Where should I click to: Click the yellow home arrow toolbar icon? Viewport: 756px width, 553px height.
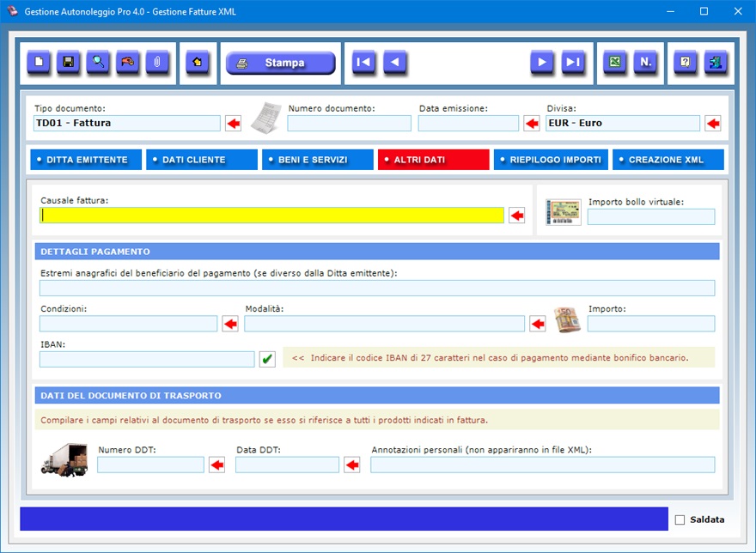(198, 62)
